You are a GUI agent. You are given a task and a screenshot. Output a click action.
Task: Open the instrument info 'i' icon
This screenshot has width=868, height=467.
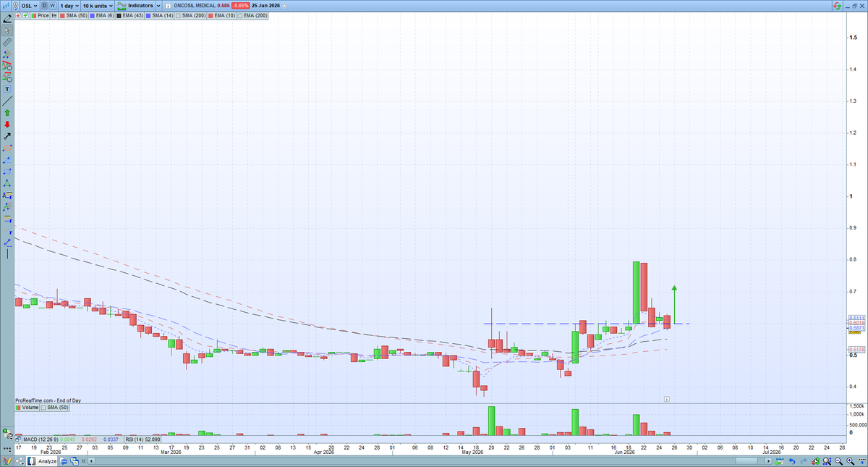point(169,6)
